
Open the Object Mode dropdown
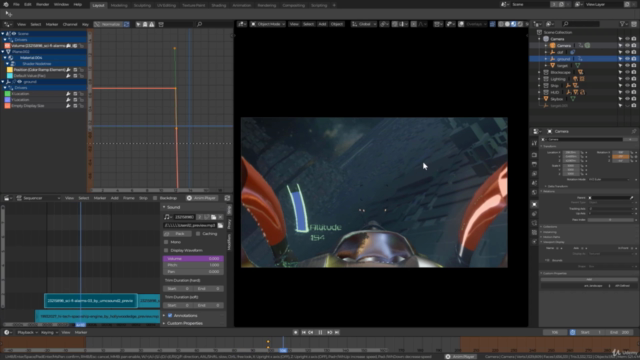tap(267, 24)
